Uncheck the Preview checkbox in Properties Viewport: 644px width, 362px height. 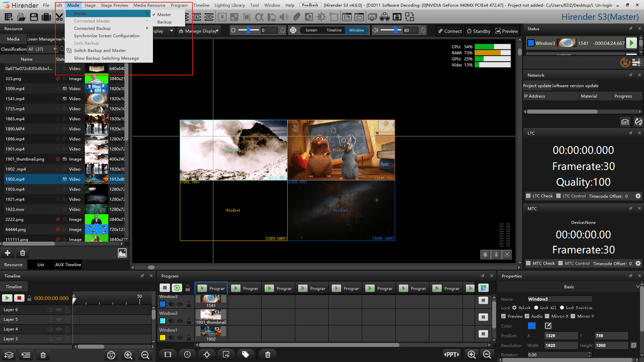(x=503, y=316)
